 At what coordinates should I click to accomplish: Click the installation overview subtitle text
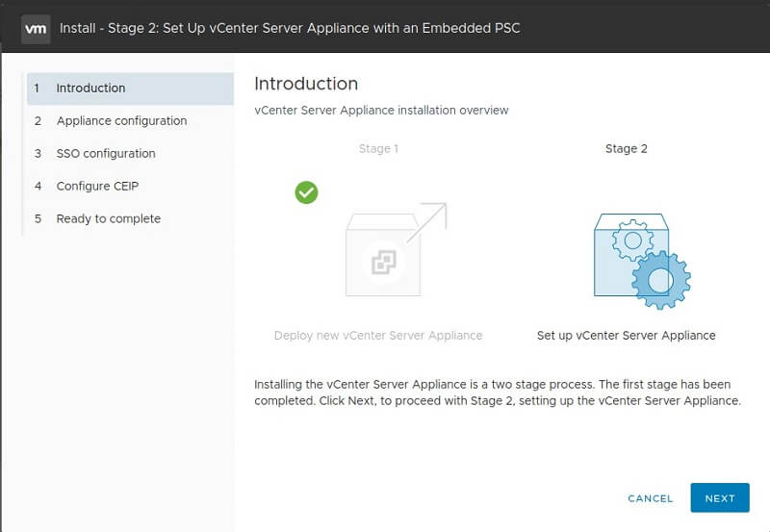381,111
